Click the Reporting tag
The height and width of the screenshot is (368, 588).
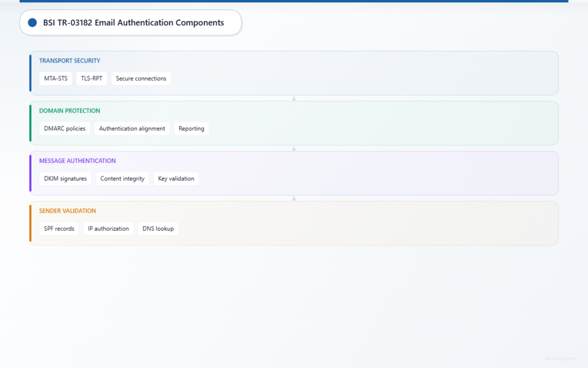191,128
